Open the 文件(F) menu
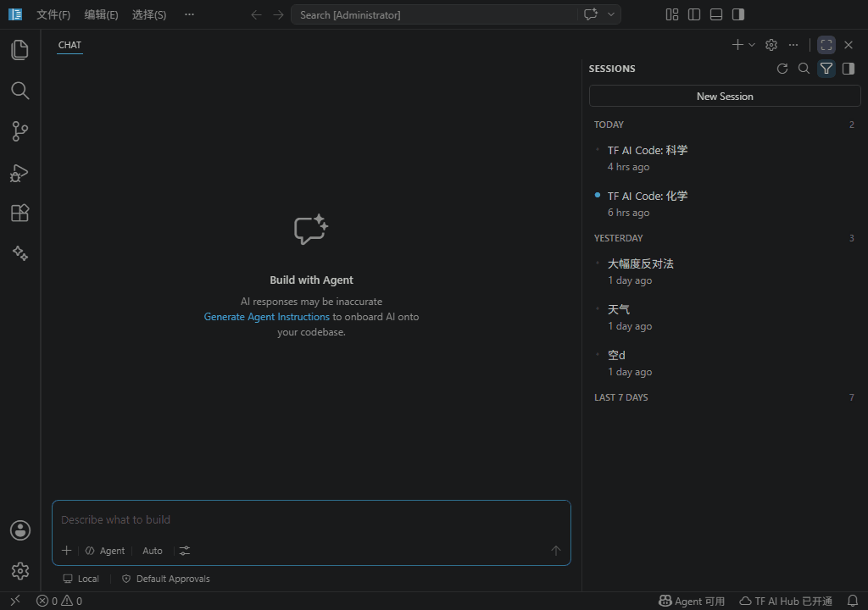Image resolution: width=868 pixels, height=610 pixels. click(53, 15)
